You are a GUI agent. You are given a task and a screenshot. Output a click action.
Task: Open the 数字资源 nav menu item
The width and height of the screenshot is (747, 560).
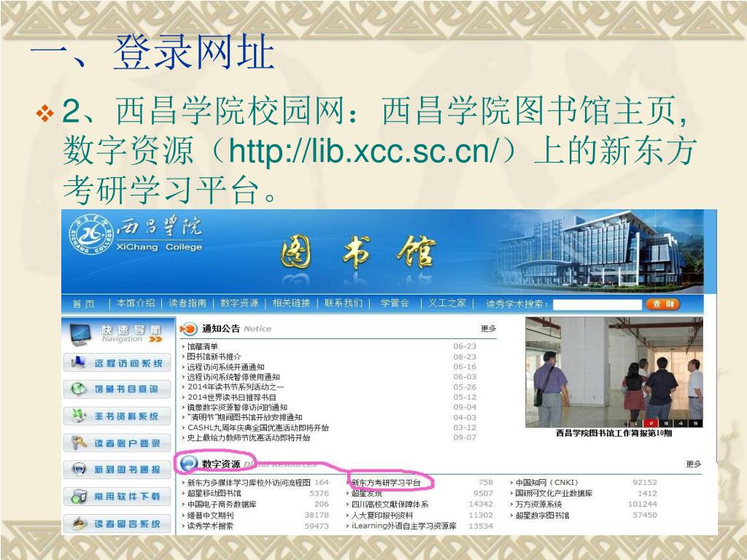pos(239,303)
